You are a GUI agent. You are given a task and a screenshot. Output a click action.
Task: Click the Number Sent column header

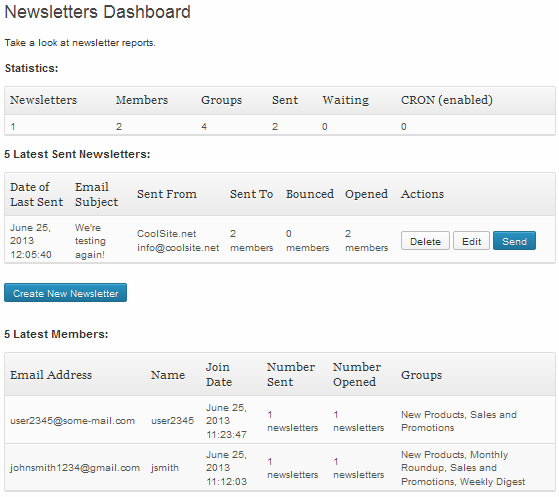click(291, 374)
